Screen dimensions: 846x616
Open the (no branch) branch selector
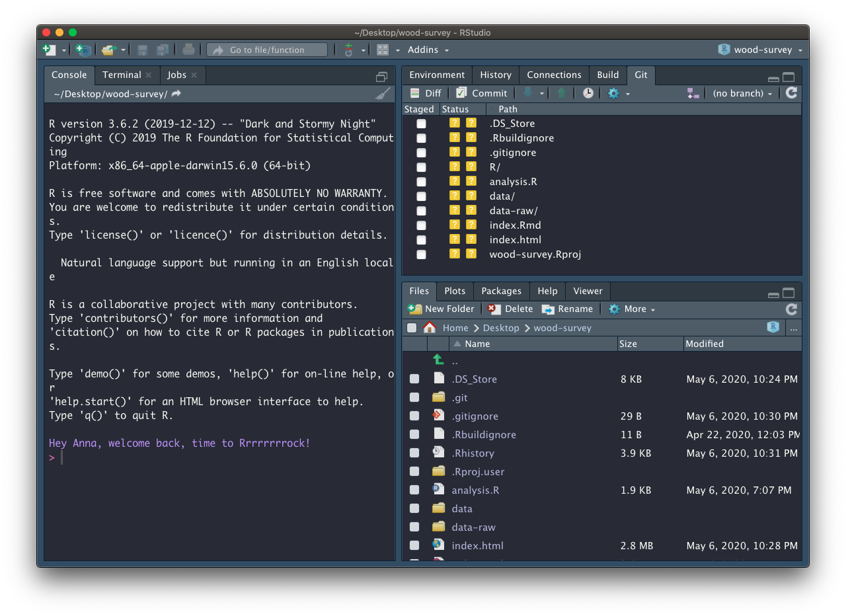coord(742,93)
